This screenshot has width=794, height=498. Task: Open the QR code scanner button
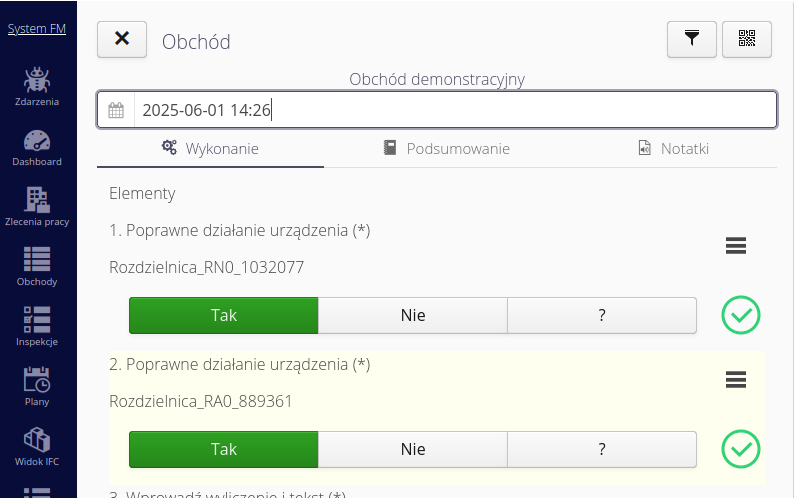(x=747, y=39)
